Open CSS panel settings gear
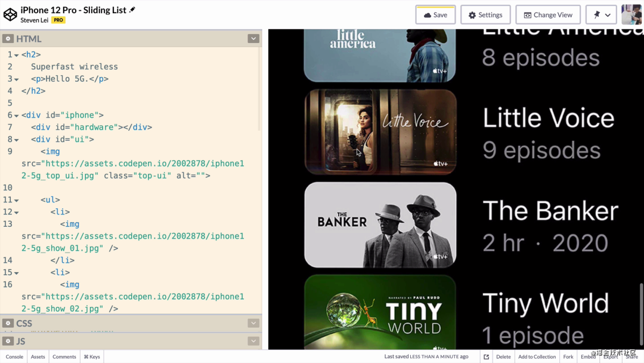Image resolution: width=644 pixels, height=363 pixels. point(8,324)
